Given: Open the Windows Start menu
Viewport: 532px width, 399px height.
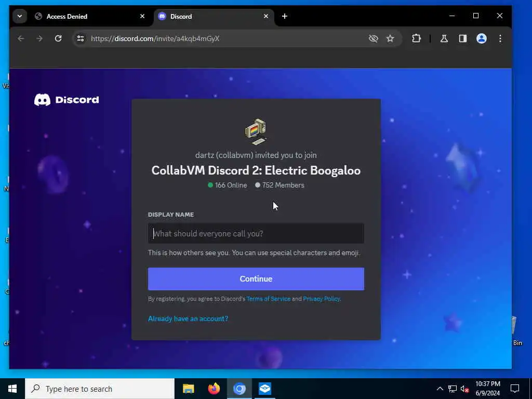Looking at the screenshot, I should [12, 389].
